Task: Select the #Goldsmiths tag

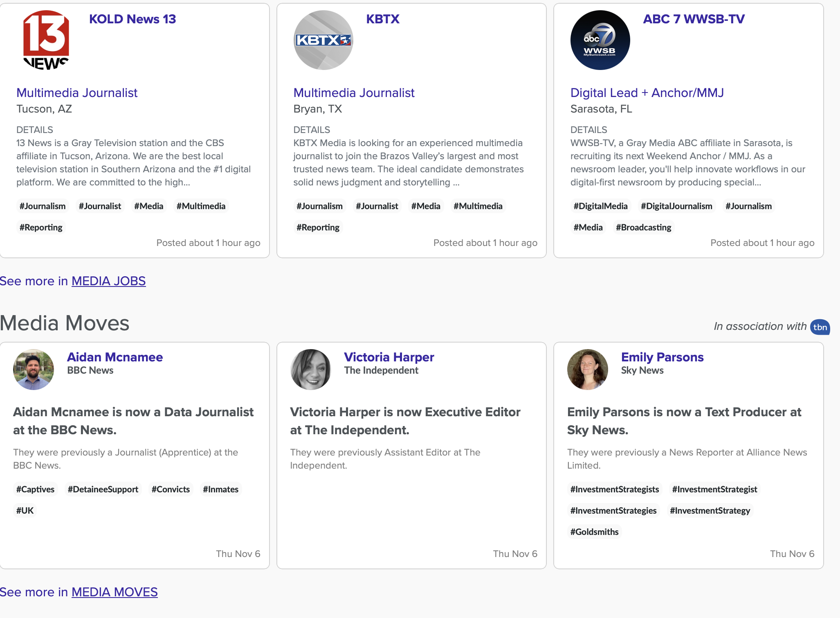Action: coord(594,532)
